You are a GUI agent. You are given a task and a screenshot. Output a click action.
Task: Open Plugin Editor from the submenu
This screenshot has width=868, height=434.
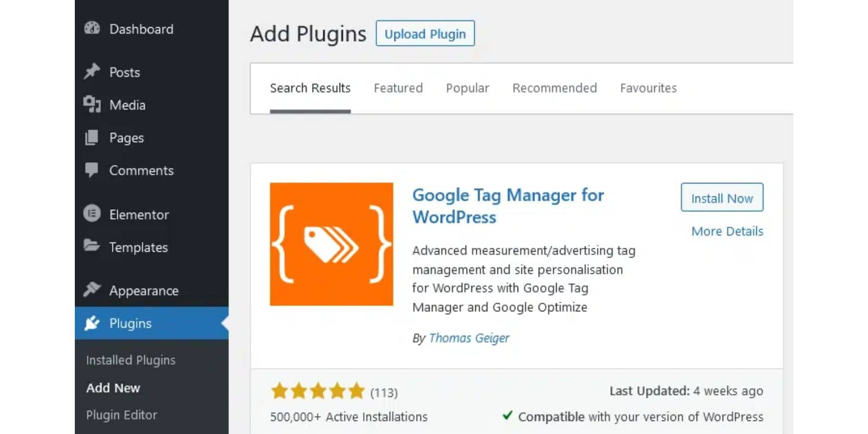click(121, 414)
